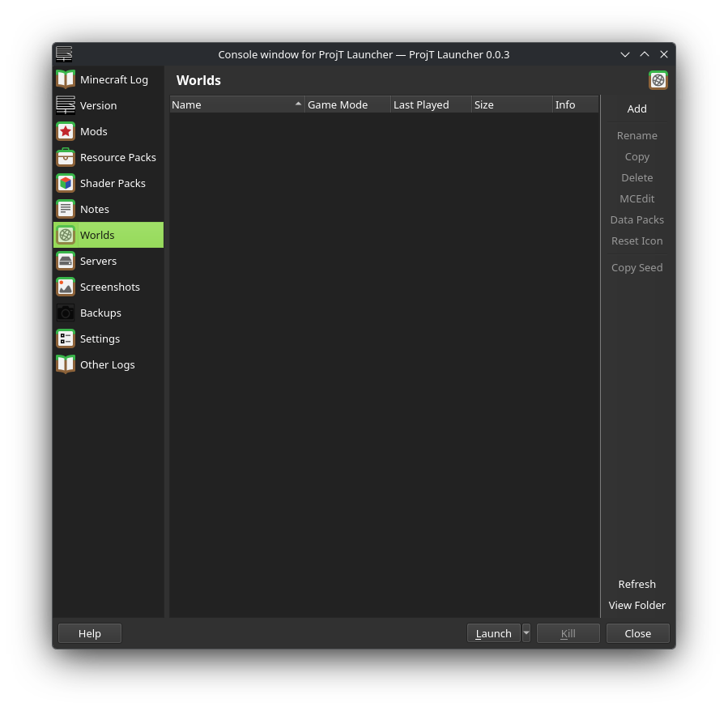Click the Size column header

click(x=511, y=104)
